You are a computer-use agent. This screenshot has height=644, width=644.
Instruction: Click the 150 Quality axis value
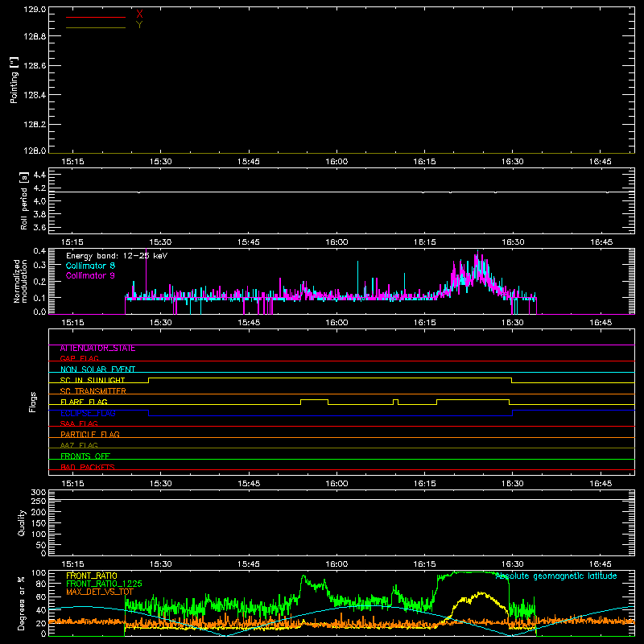(38, 523)
